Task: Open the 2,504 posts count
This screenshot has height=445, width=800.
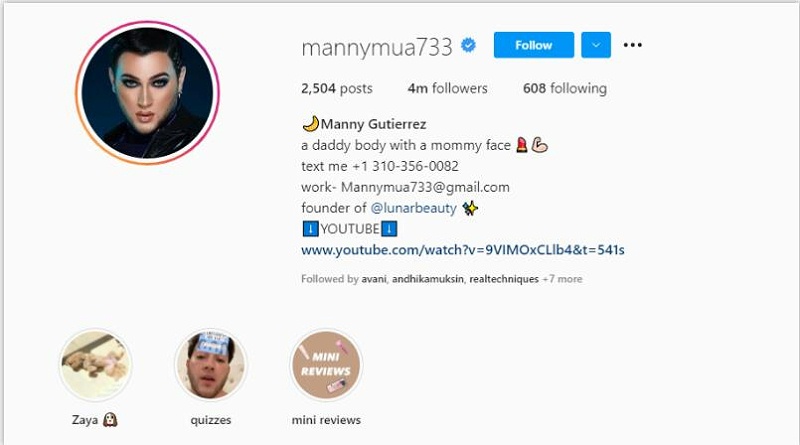Action: click(337, 88)
